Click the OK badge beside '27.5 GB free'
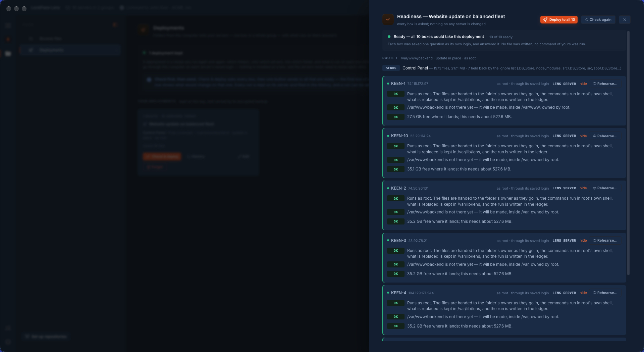This screenshot has height=352, width=644. [396, 117]
